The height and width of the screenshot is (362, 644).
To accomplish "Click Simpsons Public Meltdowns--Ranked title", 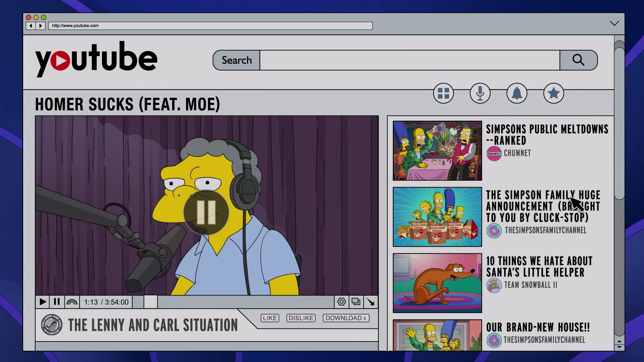I will [x=547, y=135].
